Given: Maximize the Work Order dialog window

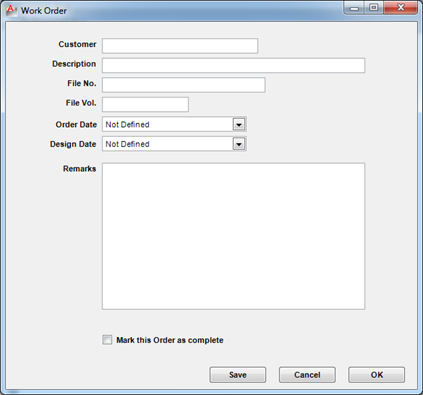Looking at the screenshot, I should (374, 8).
